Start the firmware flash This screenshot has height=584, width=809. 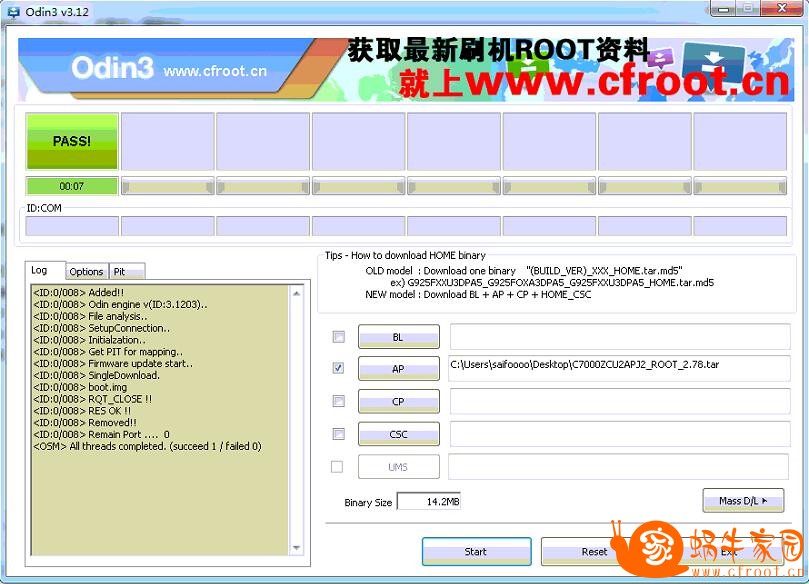point(476,551)
